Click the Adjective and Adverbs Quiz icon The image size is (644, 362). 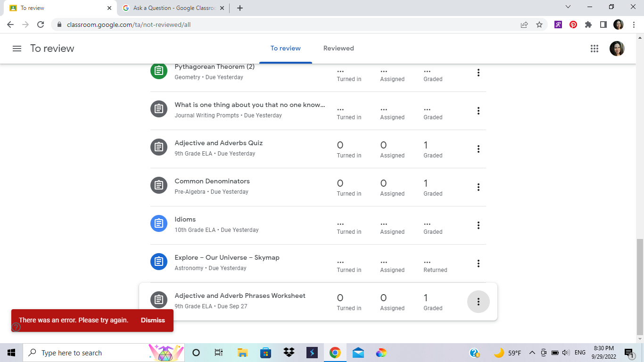(159, 147)
